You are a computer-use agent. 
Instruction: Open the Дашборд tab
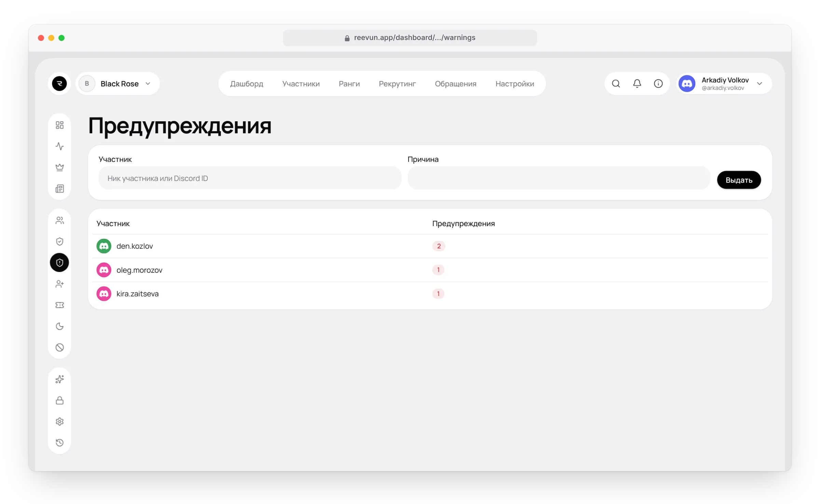tap(246, 84)
